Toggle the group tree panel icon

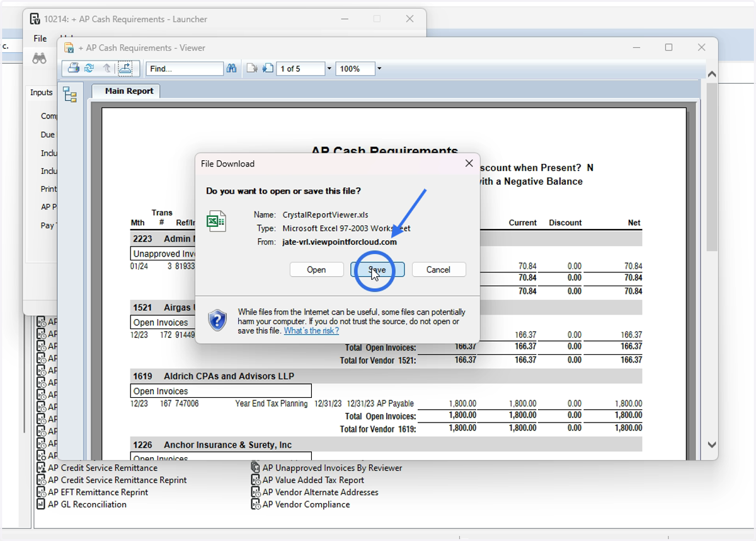(70, 95)
